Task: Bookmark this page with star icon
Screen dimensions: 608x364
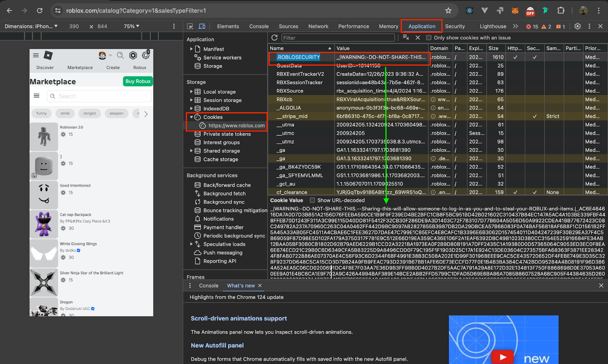Action: click(448, 11)
